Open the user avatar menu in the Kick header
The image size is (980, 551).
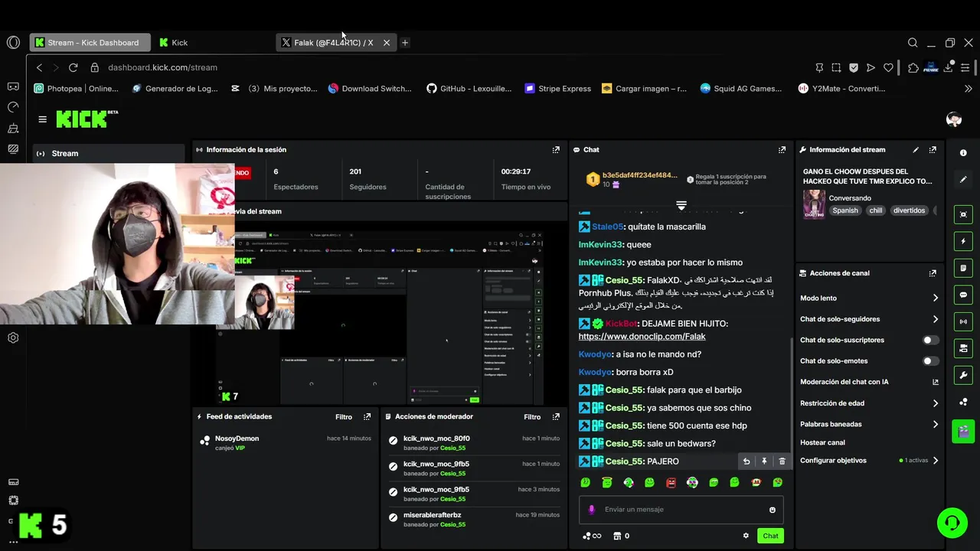click(x=954, y=119)
